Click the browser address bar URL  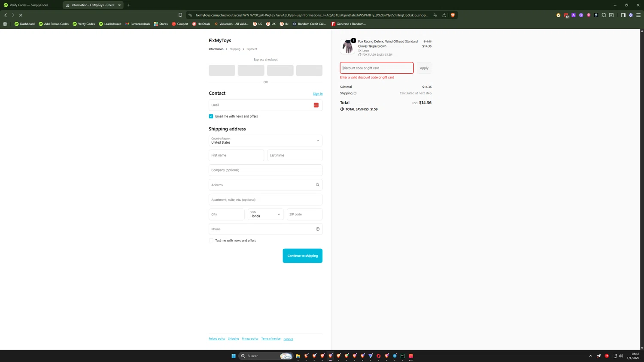[312, 15]
